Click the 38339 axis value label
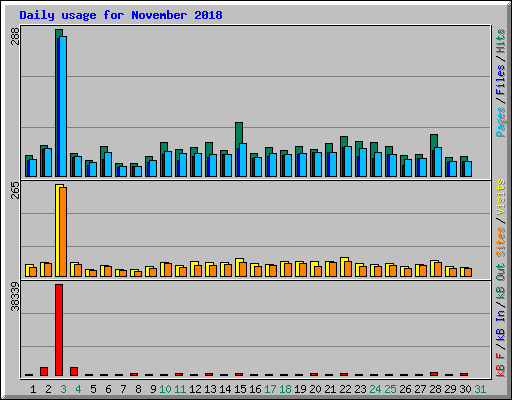Viewport: 512px width, 400px height. click(15, 296)
